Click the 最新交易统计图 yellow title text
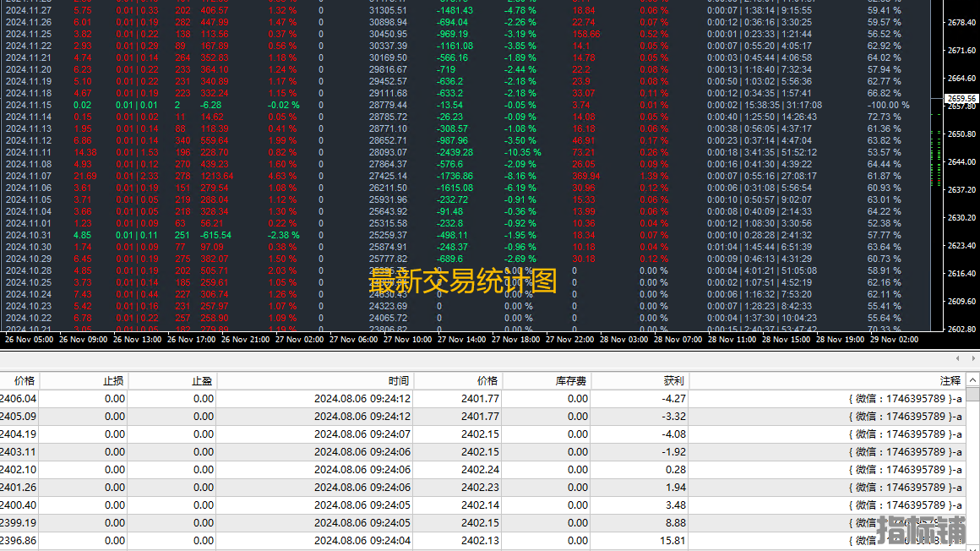Screen dimensions: 980x551 tap(463, 281)
